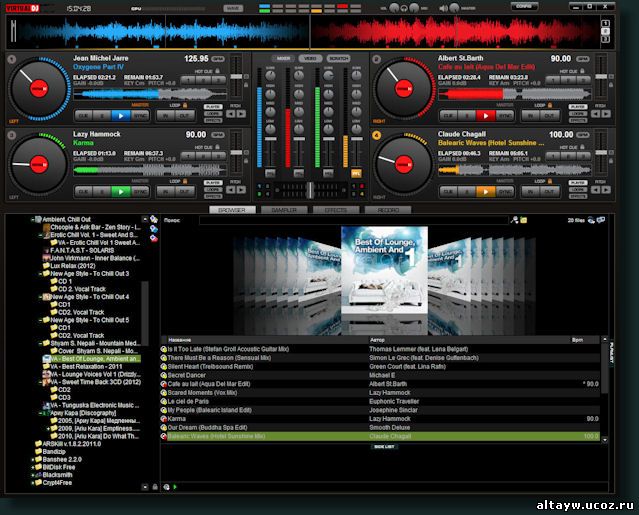Click the top browser filter-folder icon

point(154,219)
